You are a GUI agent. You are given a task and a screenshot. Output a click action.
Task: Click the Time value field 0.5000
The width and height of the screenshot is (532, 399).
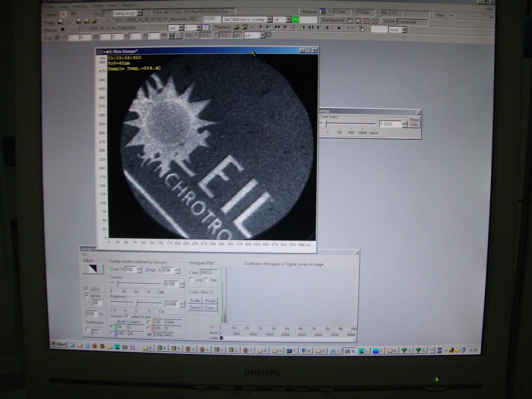pyautogui.click(x=390, y=124)
